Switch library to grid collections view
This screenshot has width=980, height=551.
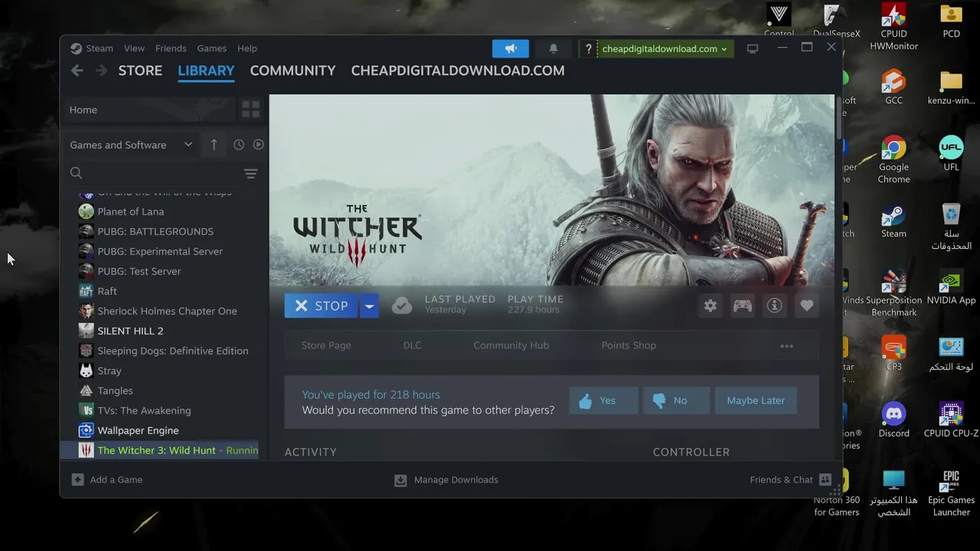click(250, 109)
